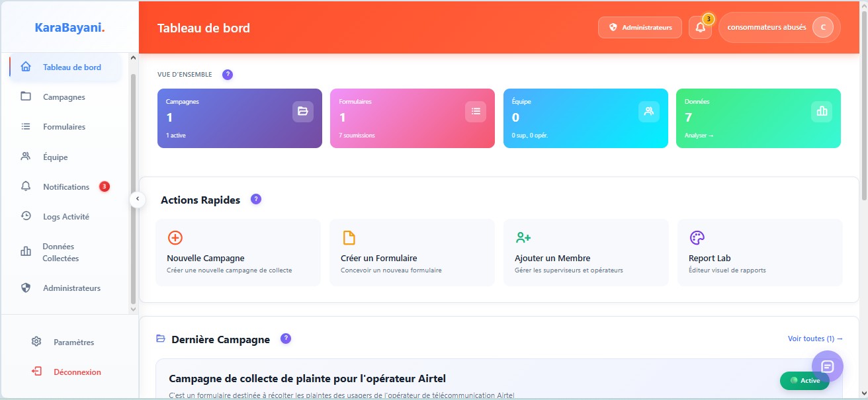
Task: Open the consommateurs abusés user menu
Action: (x=779, y=28)
